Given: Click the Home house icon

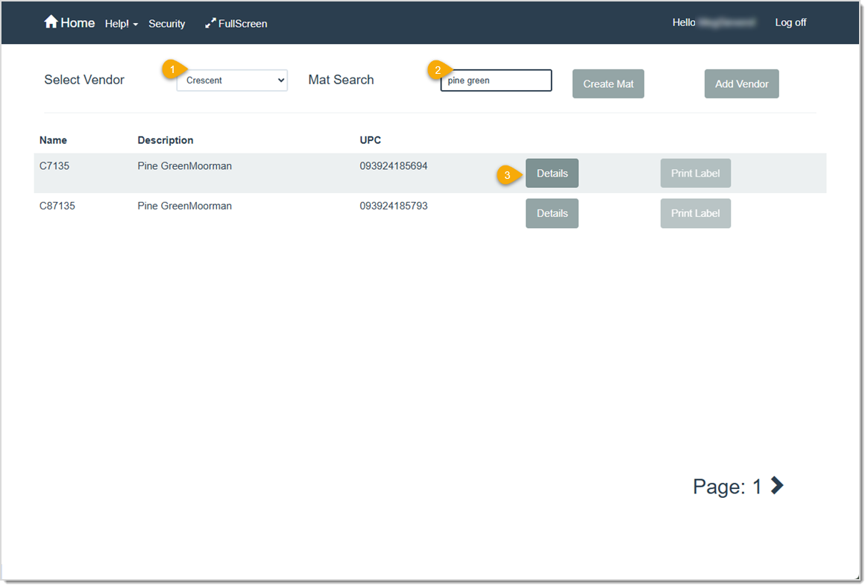Looking at the screenshot, I should tap(52, 22).
